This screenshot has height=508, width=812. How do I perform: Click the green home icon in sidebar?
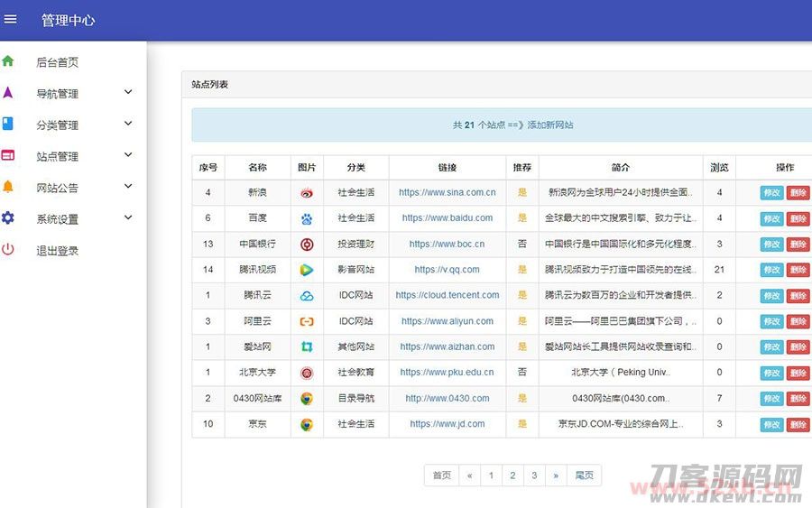coord(8,61)
